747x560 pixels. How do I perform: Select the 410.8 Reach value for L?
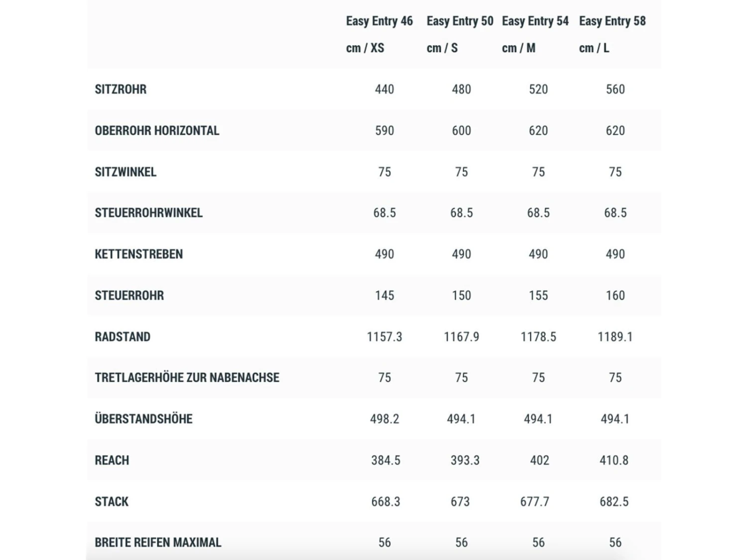coord(614,460)
